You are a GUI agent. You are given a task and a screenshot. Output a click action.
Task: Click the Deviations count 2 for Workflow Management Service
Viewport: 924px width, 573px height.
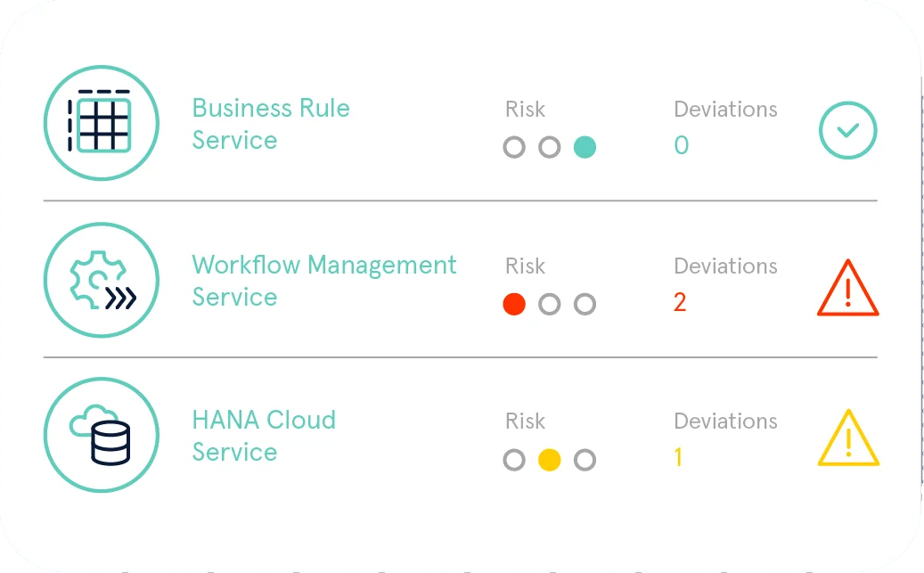pos(680,302)
